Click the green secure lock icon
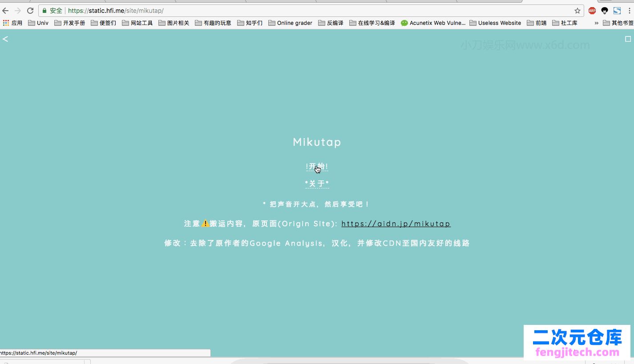Viewport: 634px width, 364px height. (44, 11)
